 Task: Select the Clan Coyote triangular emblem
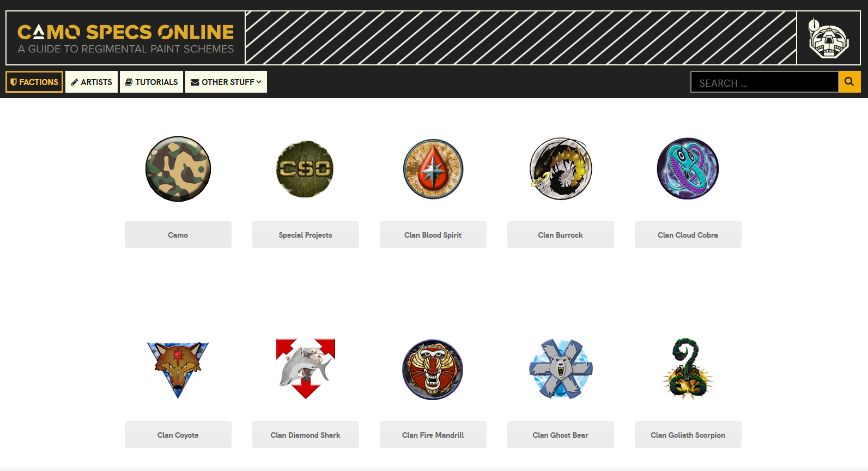(178, 370)
